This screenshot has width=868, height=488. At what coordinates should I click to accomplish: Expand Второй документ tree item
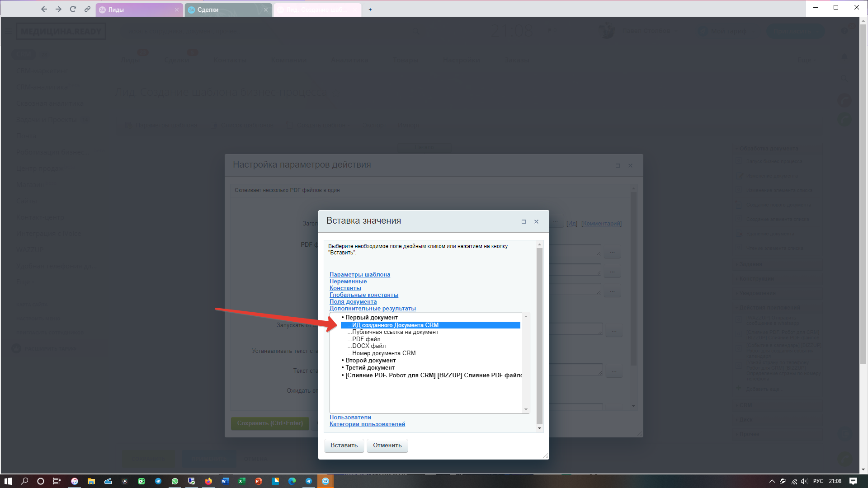(370, 361)
